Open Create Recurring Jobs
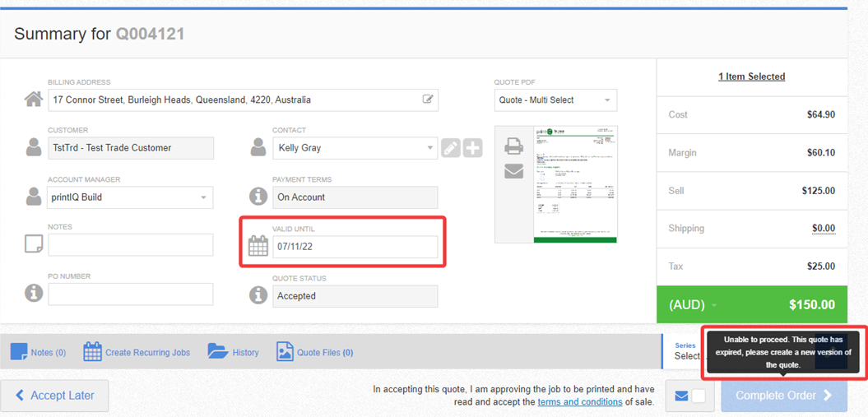The height and width of the screenshot is (417, 868). 137,352
